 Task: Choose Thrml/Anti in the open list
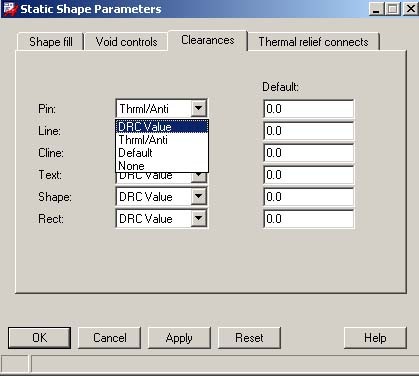point(162,140)
